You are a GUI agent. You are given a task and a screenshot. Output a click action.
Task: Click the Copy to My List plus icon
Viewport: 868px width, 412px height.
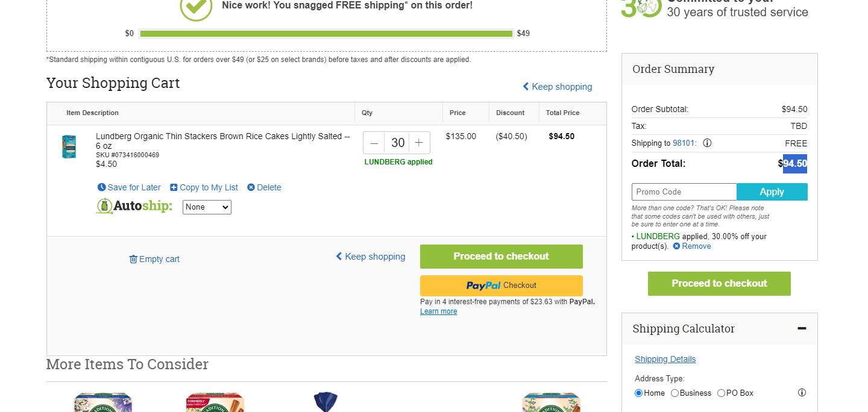tap(174, 187)
